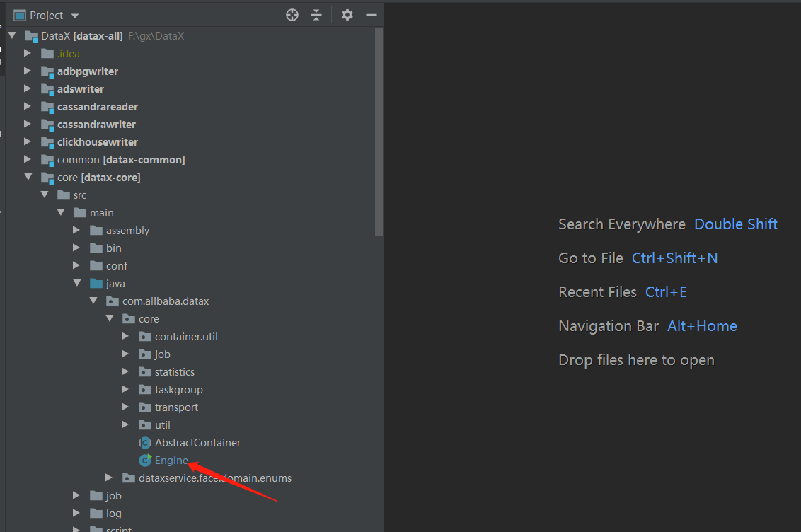The height and width of the screenshot is (532, 801).
Task: Click the DataX root module folder icon
Action: pos(32,36)
